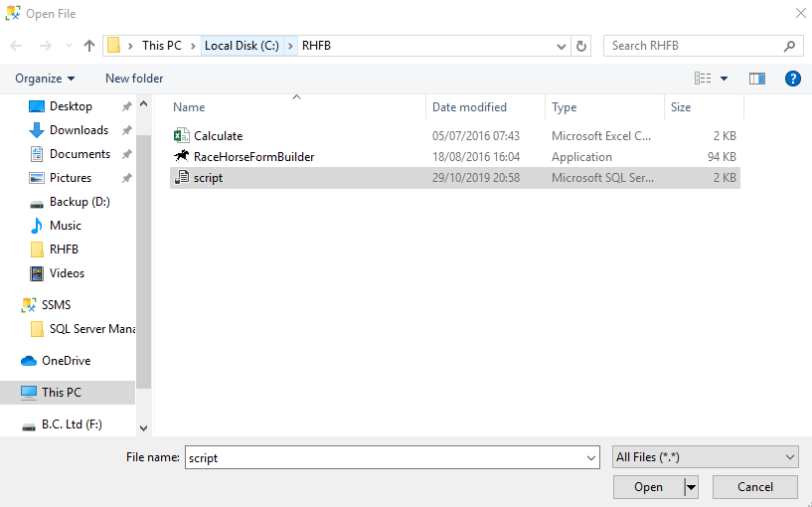
Task: Click the Cancel button
Action: [x=755, y=487]
